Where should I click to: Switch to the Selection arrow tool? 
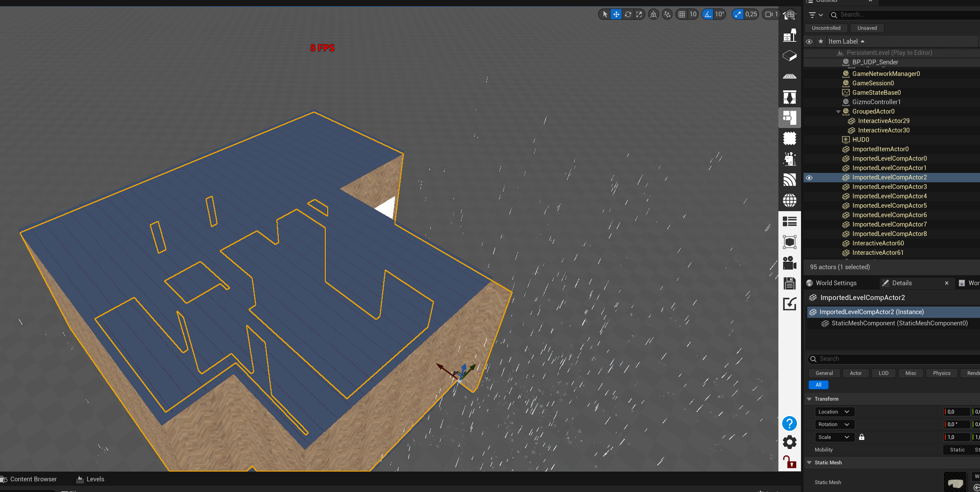(x=604, y=14)
